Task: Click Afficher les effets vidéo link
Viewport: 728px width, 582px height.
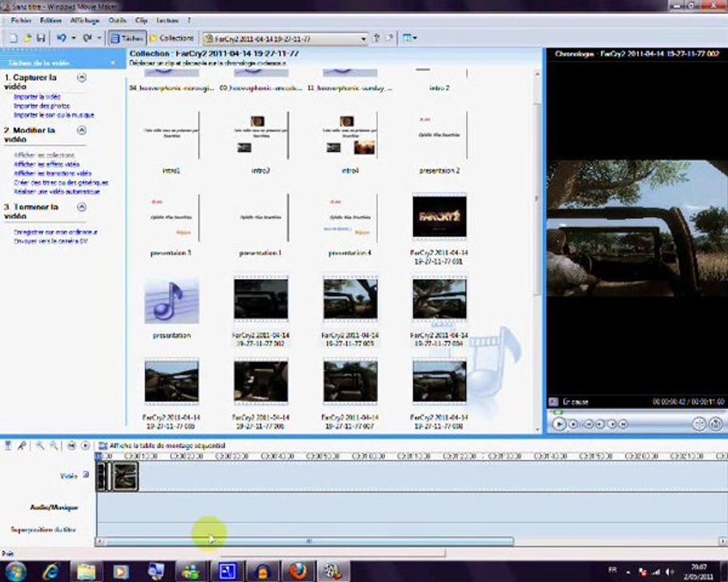Action: pos(46,164)
